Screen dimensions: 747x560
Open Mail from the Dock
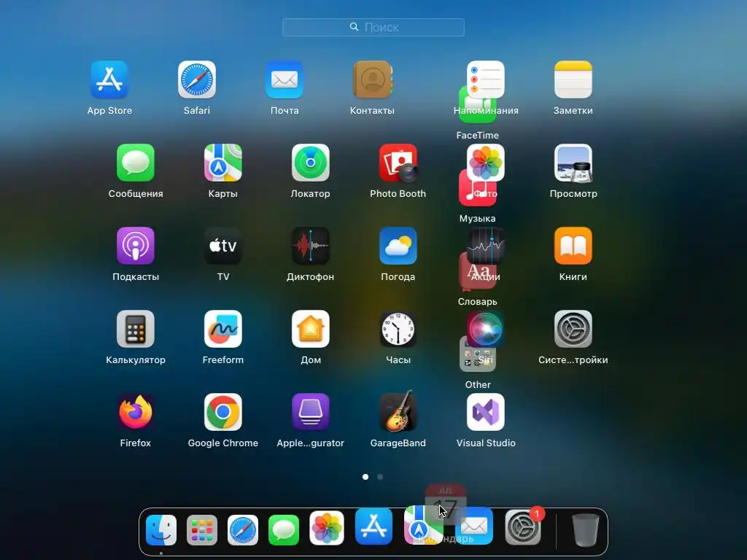[474, 526]
